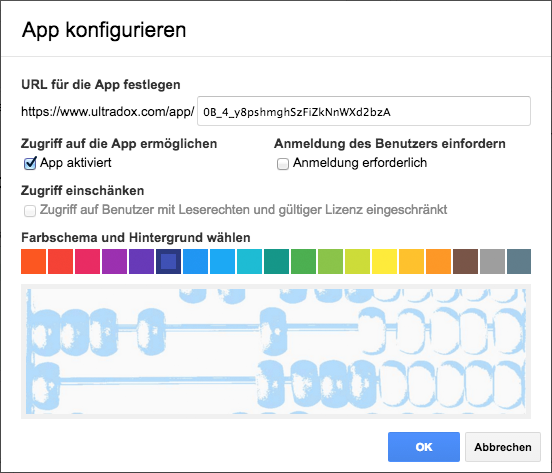Choose the grey color swatch

pos(492,261)
